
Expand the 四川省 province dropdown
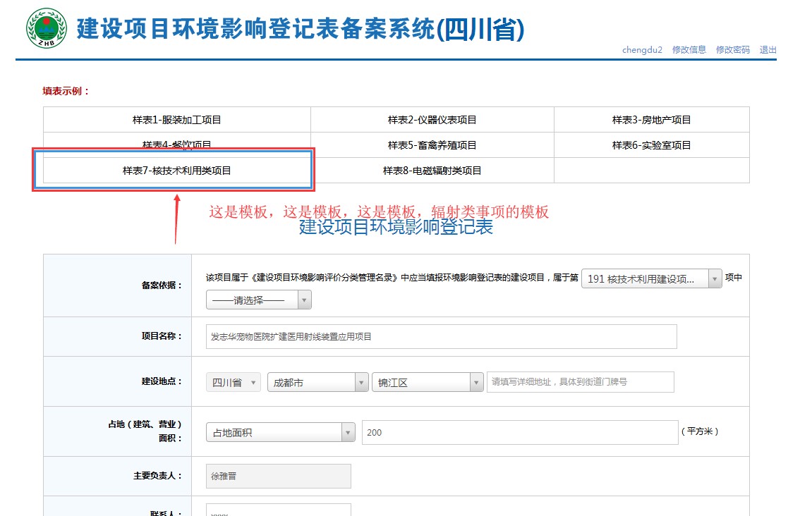click(233, 383)
